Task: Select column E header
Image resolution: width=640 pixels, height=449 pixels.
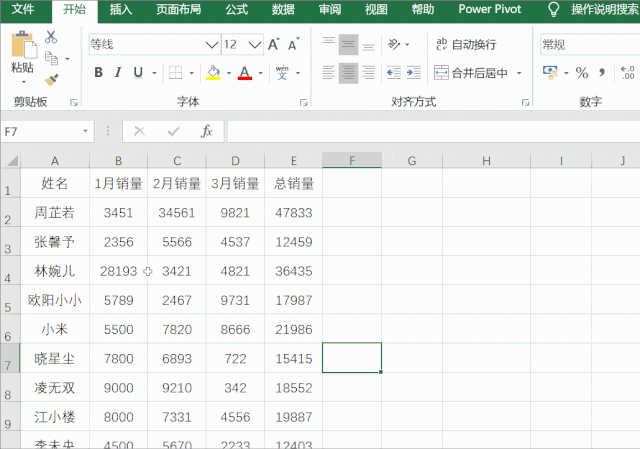Action: (293, 161)
